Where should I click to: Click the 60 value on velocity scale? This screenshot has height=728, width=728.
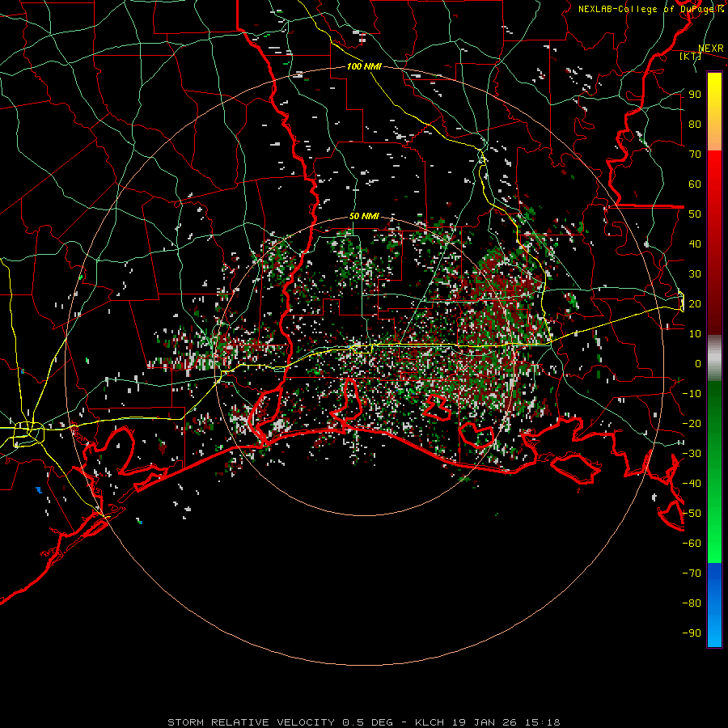tap(695, 184)
